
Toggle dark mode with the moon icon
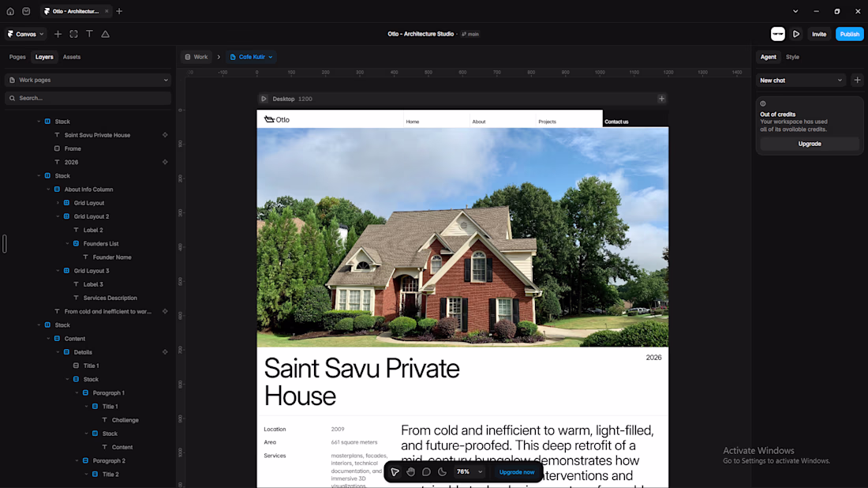(x=443, y=472)
